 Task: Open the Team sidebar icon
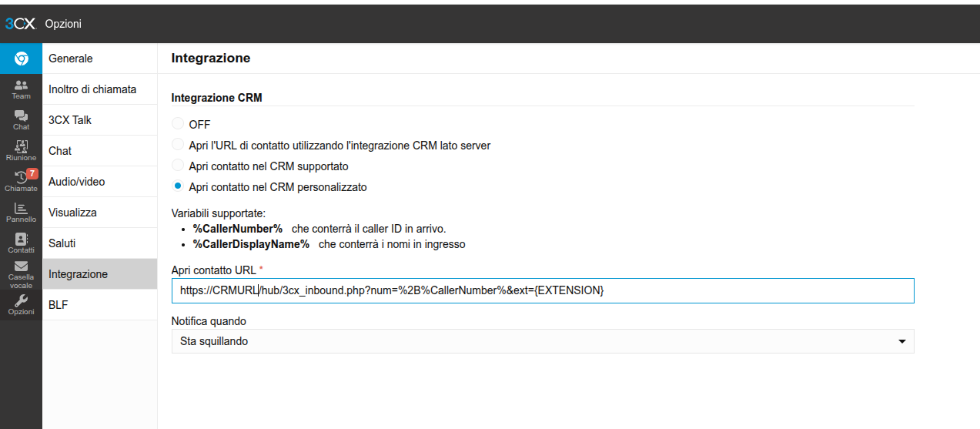coord(21,89)
